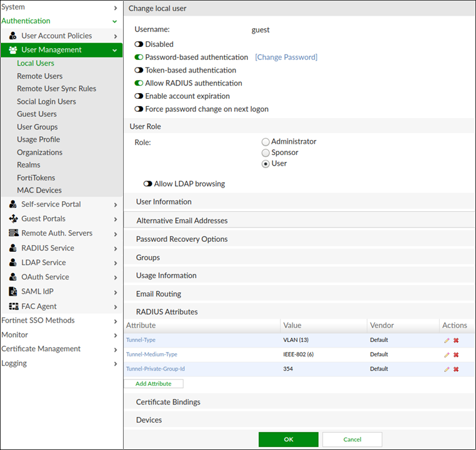Click the Tunnel-Private-Group-Id attribute name
The image size is (476, 450).
(x=156, y=369)
